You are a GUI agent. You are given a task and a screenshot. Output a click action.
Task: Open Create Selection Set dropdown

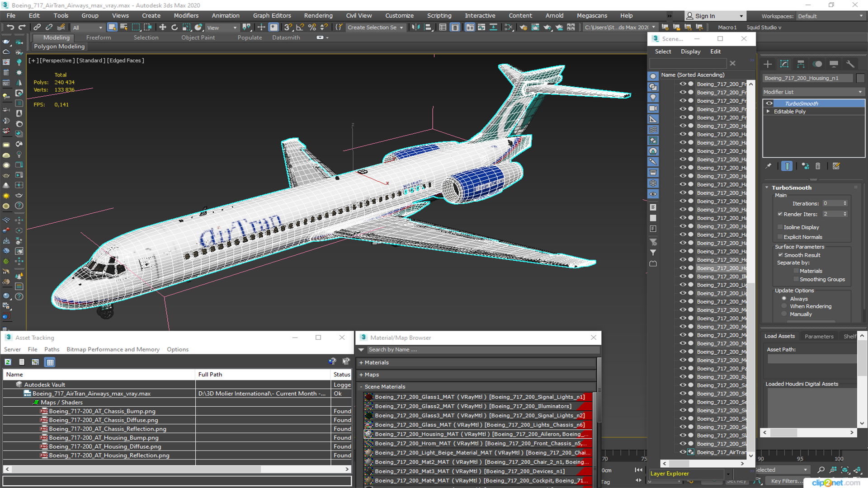click(x=375, y=28)
